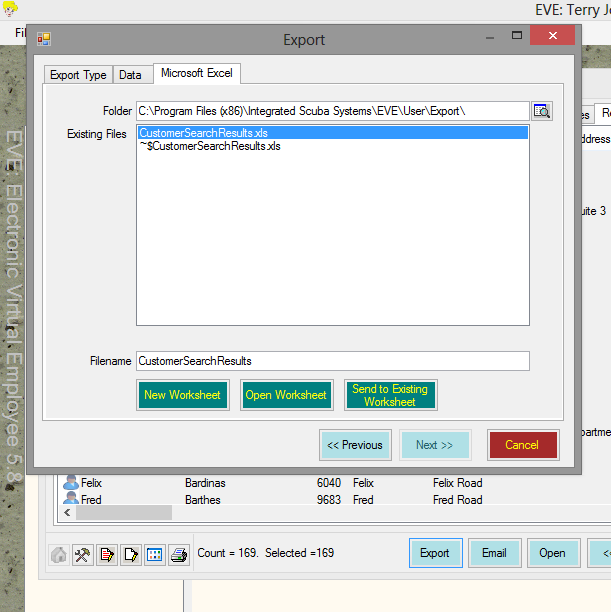This screenshot has height=612, width=611.
Task: Go back with the << Previous button
Action: point(355,445)
